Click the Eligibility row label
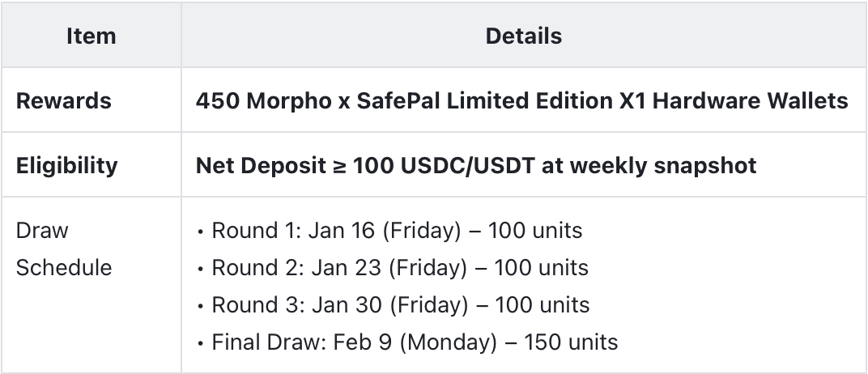Screen dimensions: 868x374 pos(67,166)
